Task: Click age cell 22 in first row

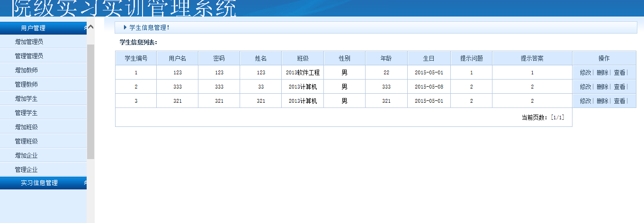Action: pos(386,72)
